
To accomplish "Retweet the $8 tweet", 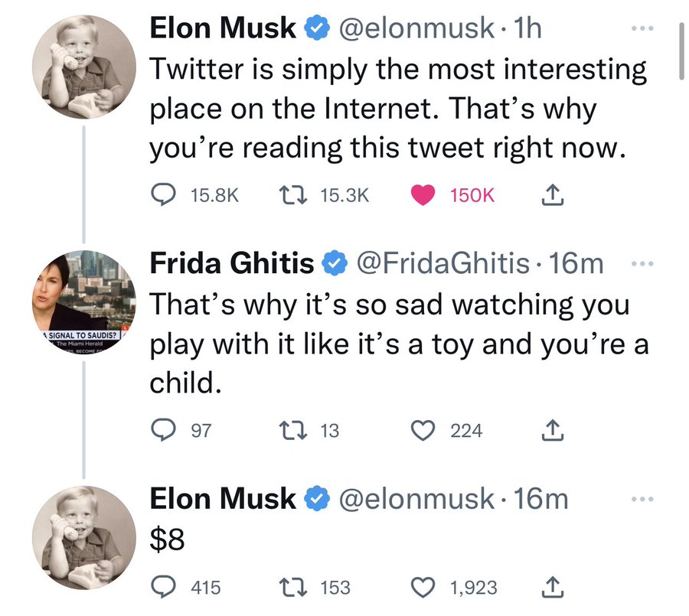I will tap(293, 588).
